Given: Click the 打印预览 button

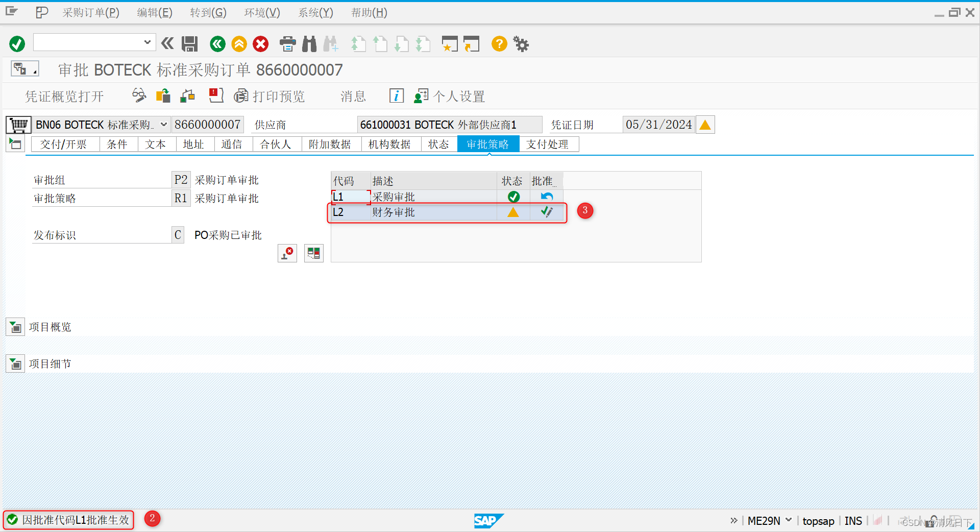Looking at the screenshot, I should 269,96.
